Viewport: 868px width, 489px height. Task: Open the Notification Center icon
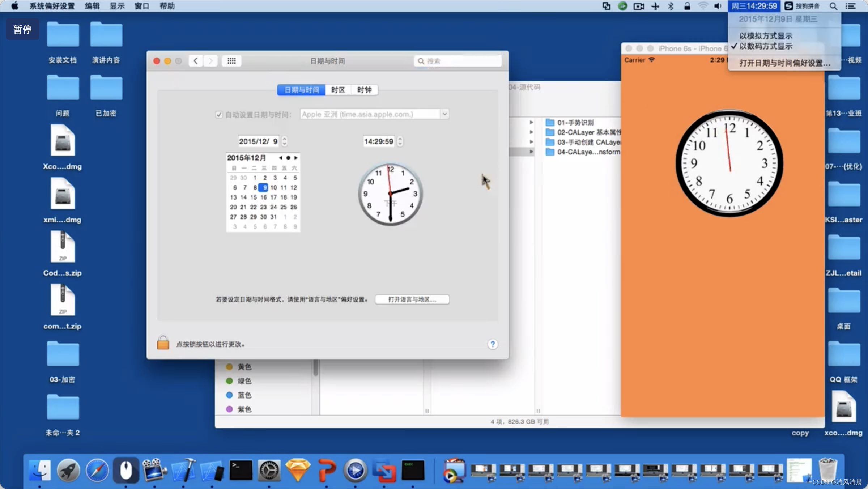(850, 6)
